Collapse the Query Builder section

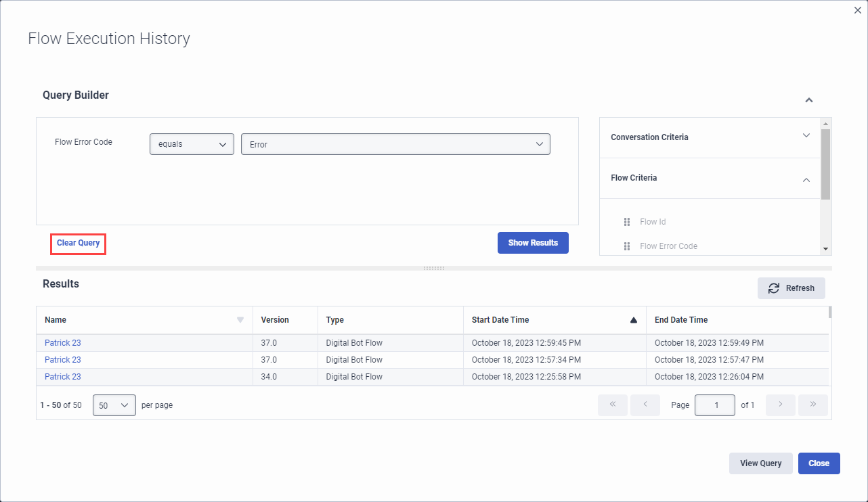pyautogui.click(x=808, y=99)
